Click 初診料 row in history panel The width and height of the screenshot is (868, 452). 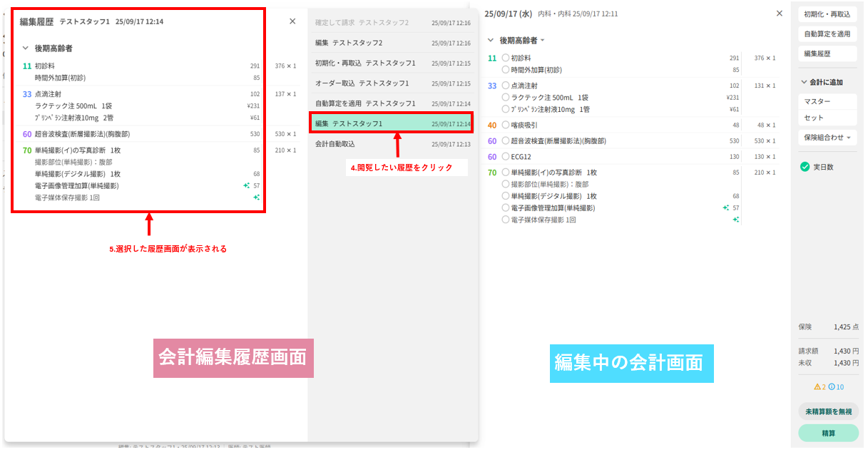[x=141, y=66]
